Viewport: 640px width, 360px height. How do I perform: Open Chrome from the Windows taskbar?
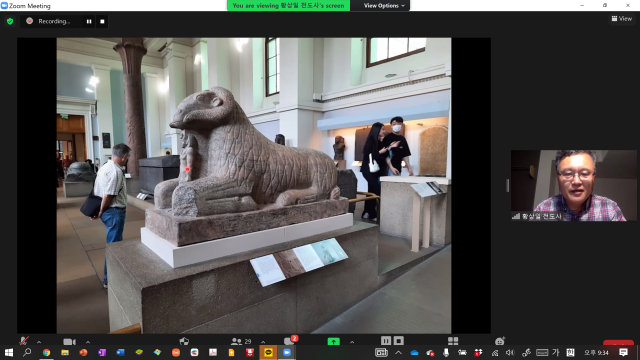coord(46,352)
